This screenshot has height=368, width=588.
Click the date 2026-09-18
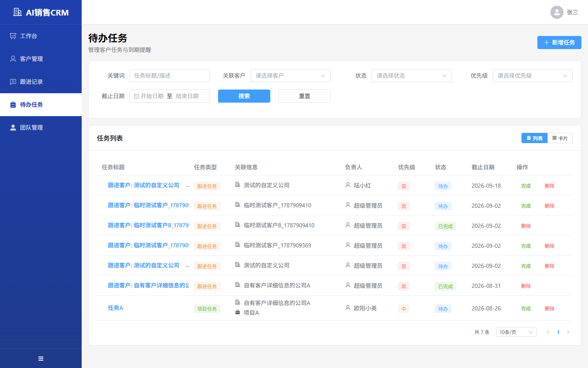486,186
